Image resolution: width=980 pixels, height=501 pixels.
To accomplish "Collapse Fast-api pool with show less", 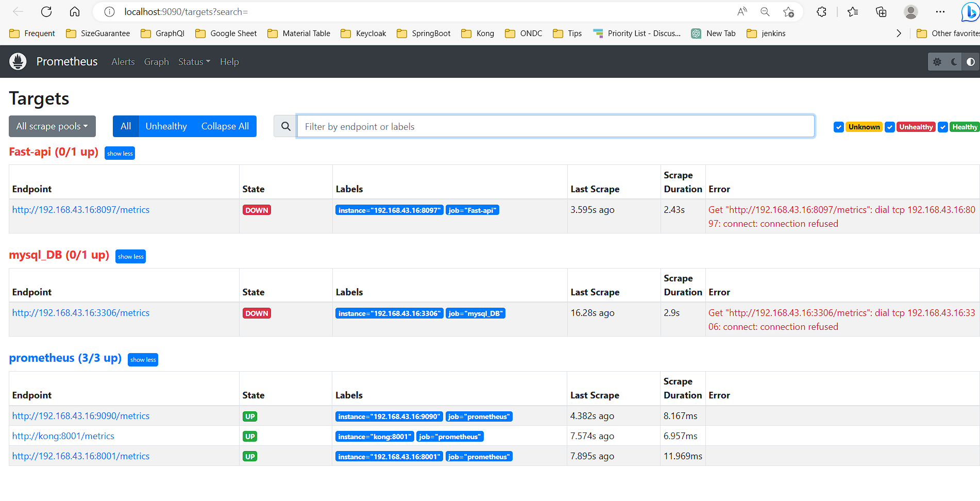I will point(120,153).
